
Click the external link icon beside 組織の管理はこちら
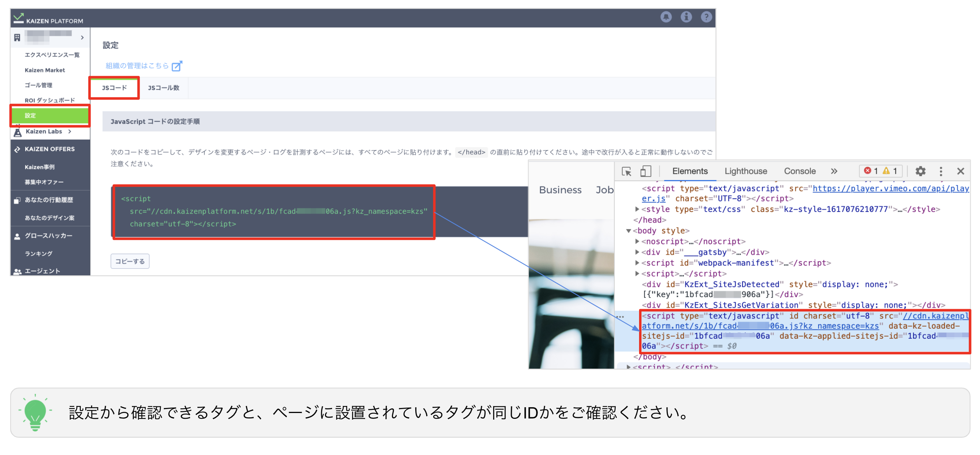click(x=177, y=66)
